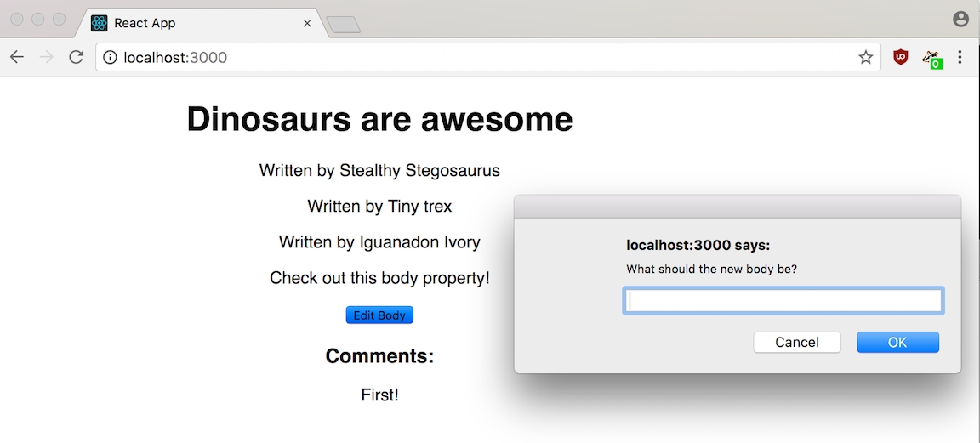Focus the localhost:3000 address bar
980x443 pixels.
(x=476, y=58)
